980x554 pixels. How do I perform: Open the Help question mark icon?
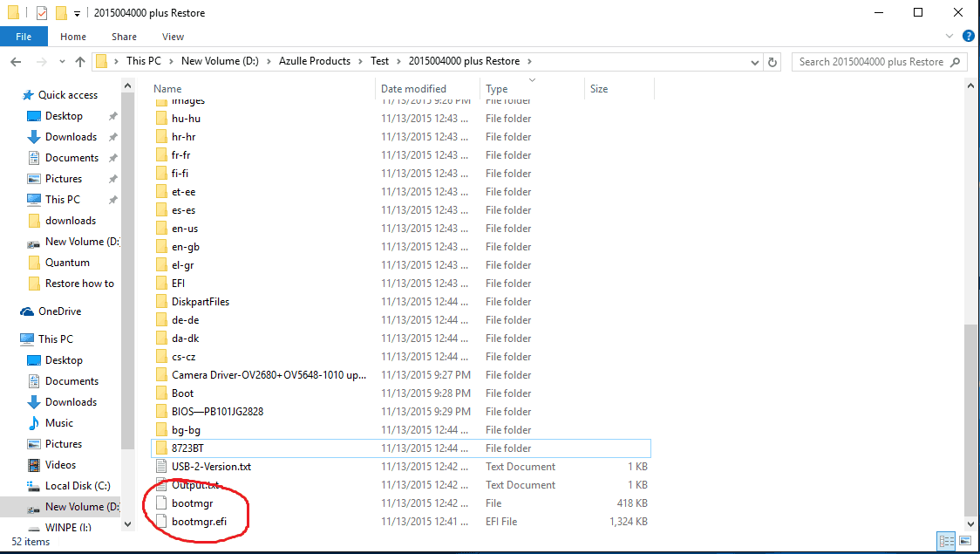tap(968, 36)
